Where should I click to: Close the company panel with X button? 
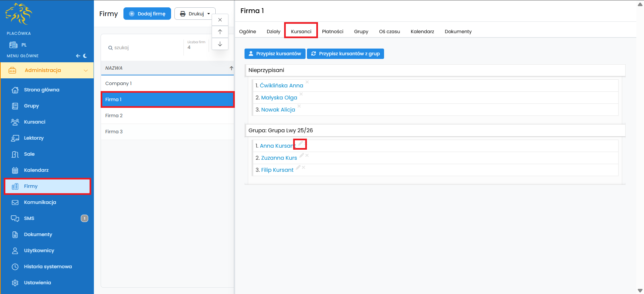point(220,20)
